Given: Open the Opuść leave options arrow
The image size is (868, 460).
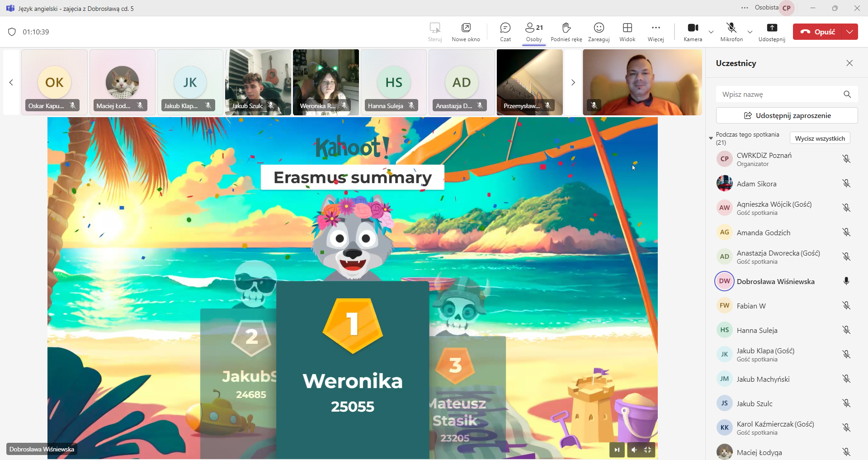Looking at the screenshot, I should [x=850, y=32].
